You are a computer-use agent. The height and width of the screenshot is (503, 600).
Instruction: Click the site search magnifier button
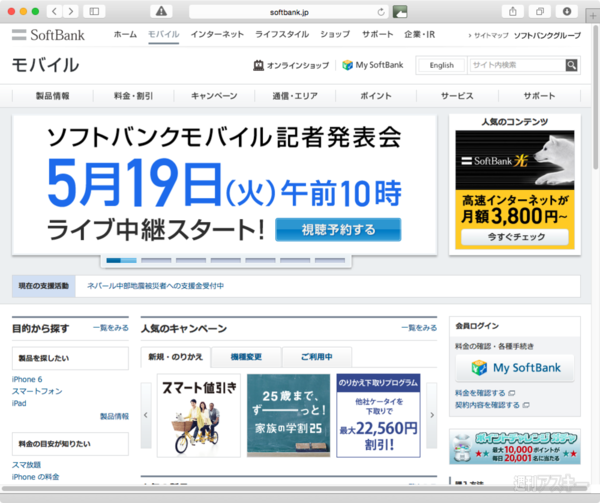pos(571,65)
